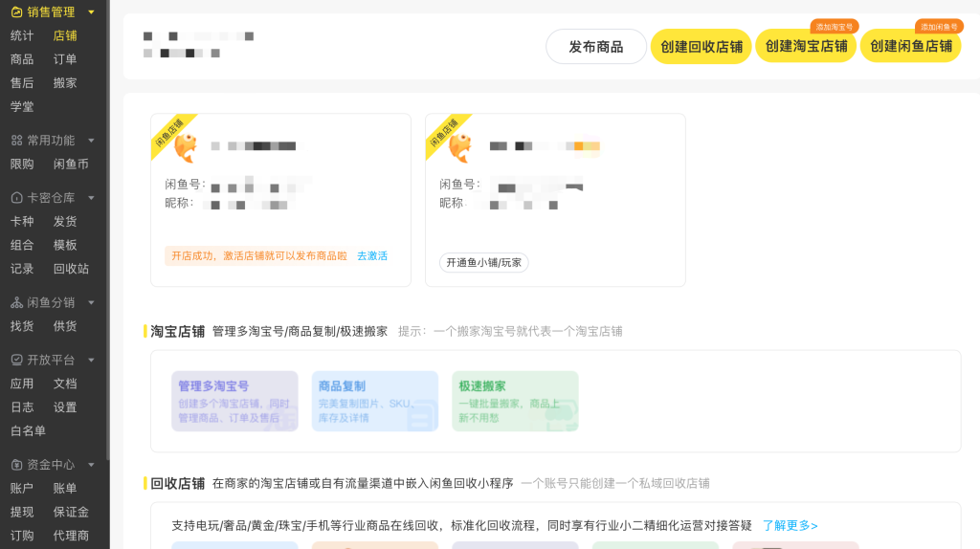The image size is (980, 549).
Task: Click the 开通鱼小铺/玩家 button
Action: [x=483, y=263]
